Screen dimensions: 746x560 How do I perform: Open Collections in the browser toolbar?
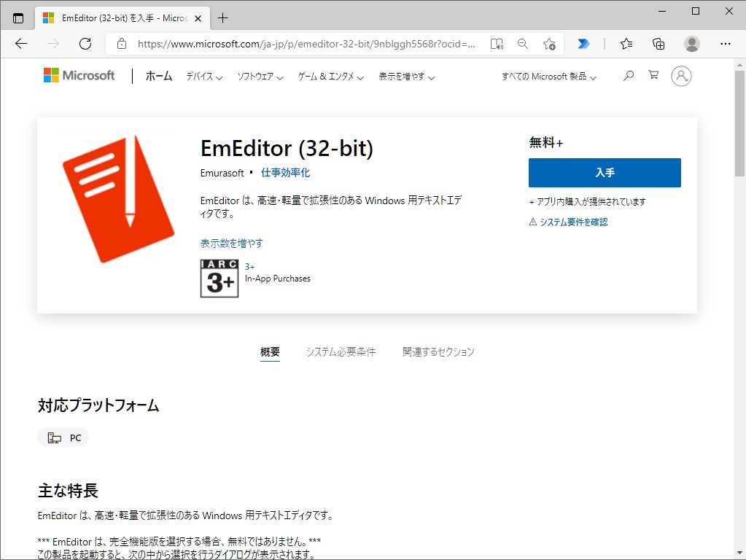point(658,44)
